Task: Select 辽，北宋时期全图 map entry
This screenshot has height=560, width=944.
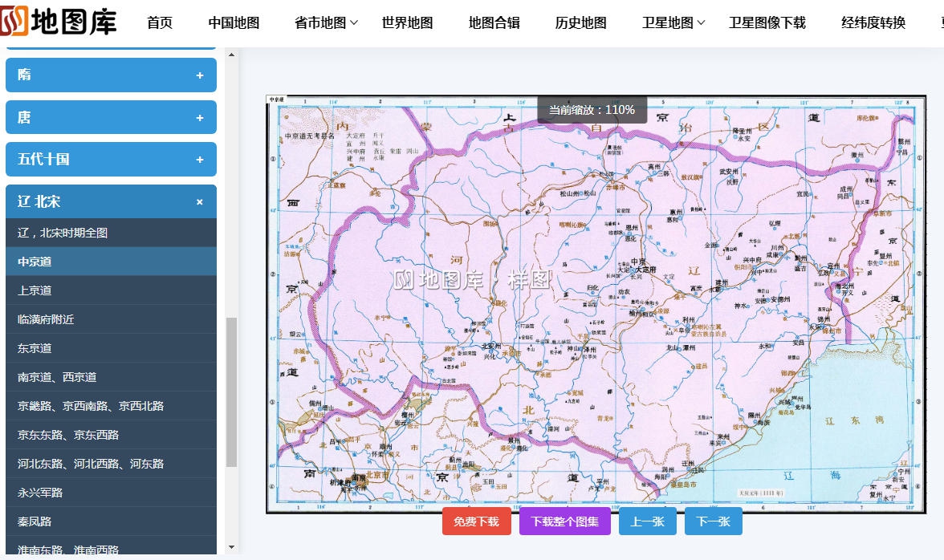Action: 63,233
